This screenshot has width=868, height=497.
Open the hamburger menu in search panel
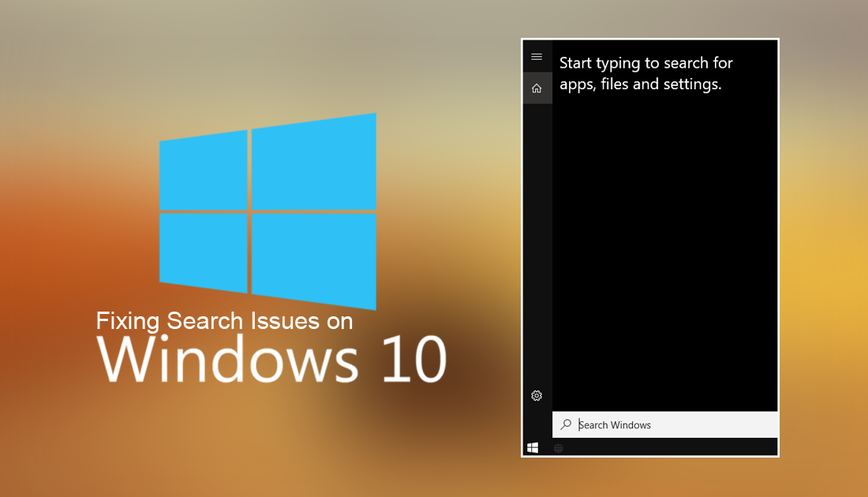pyautogui.click(x=537, y=57)
